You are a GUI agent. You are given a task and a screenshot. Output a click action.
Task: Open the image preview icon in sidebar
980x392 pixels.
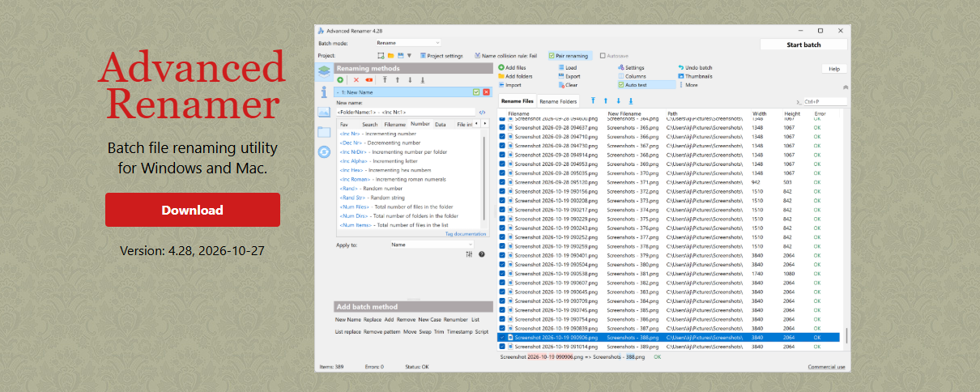324,112
